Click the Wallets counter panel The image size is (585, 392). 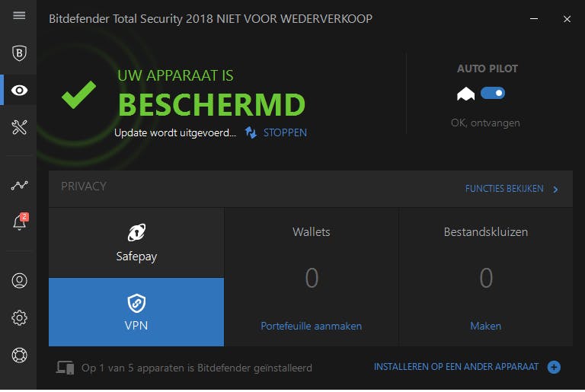pyautogui.click(x=312, y=278)
